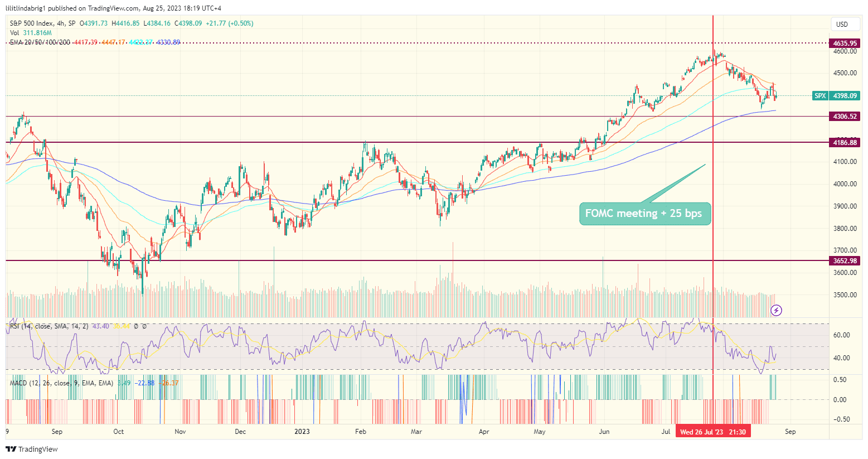Screen dimensions: 868x459
Task: Click the 2023 label on time axis
Action: pyautogui.click(x=302, y=432)
